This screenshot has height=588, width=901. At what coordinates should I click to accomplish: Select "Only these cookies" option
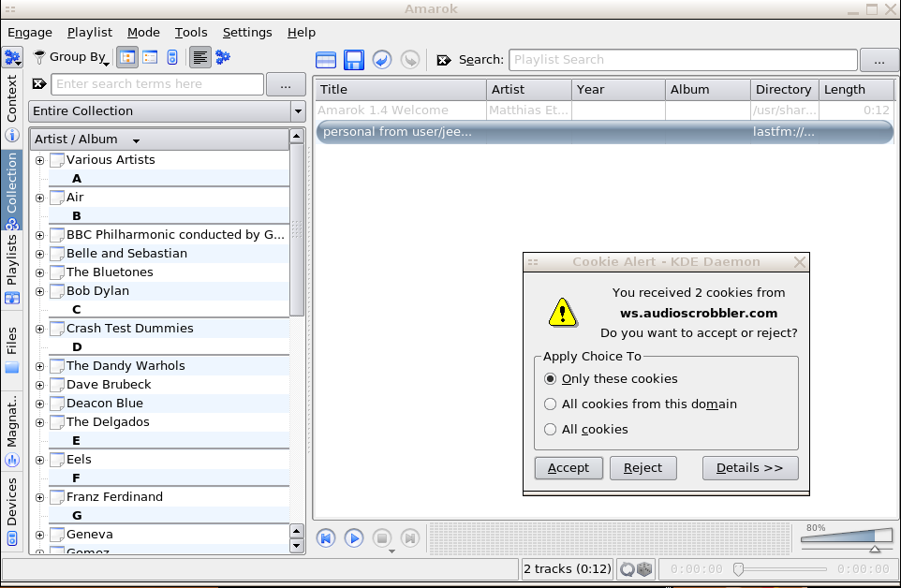(x=551, y=379)
